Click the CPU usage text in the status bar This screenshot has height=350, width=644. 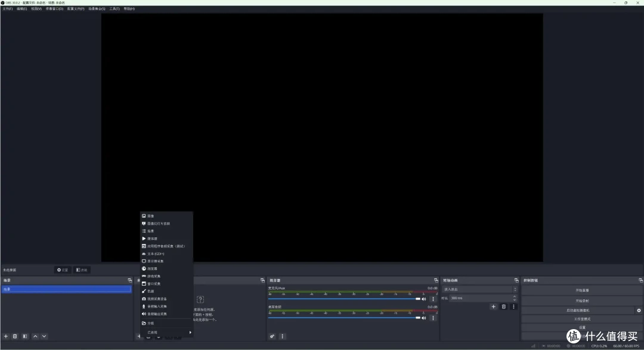click(599, 346)
